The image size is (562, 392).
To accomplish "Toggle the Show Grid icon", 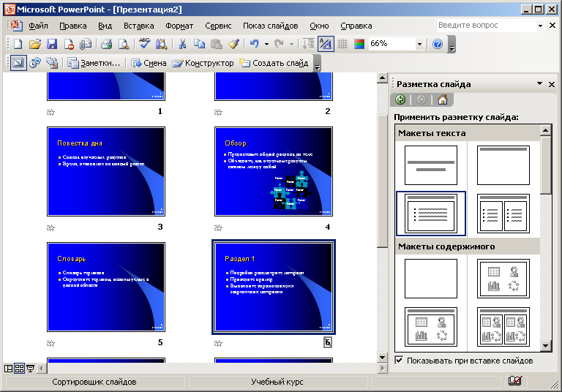I will pyautogui.click(x=342, y=44).
